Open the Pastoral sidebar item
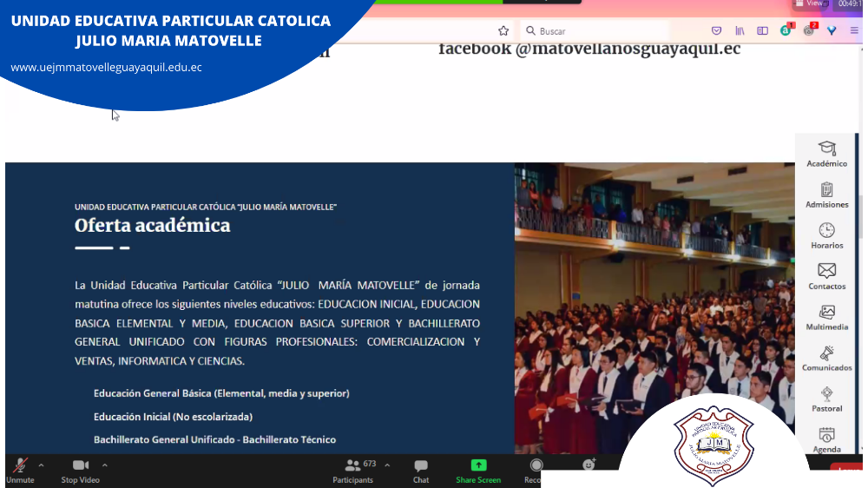Image resolution: width=868 pixels, height=488 pixels. click(x=826, y=399)
